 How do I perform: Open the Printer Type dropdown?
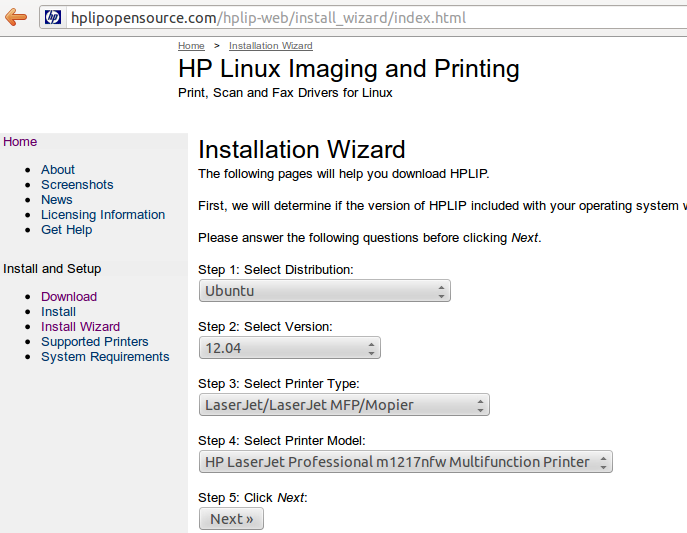344,405
